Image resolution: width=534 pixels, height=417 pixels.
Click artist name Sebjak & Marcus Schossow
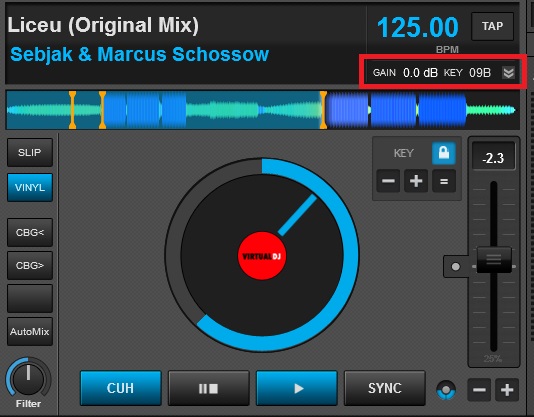coord(140,55)
